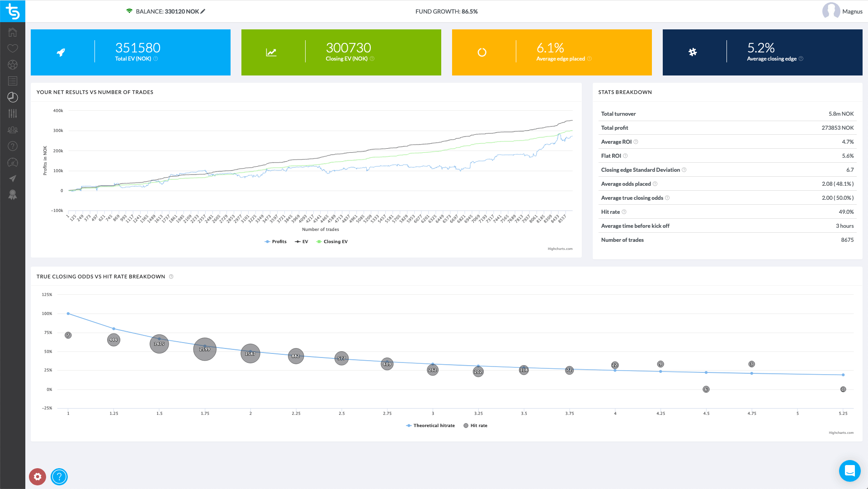
Task: Open the soccer ball sidebar icon
Action: pyautogui.click(x=13, y=65)
